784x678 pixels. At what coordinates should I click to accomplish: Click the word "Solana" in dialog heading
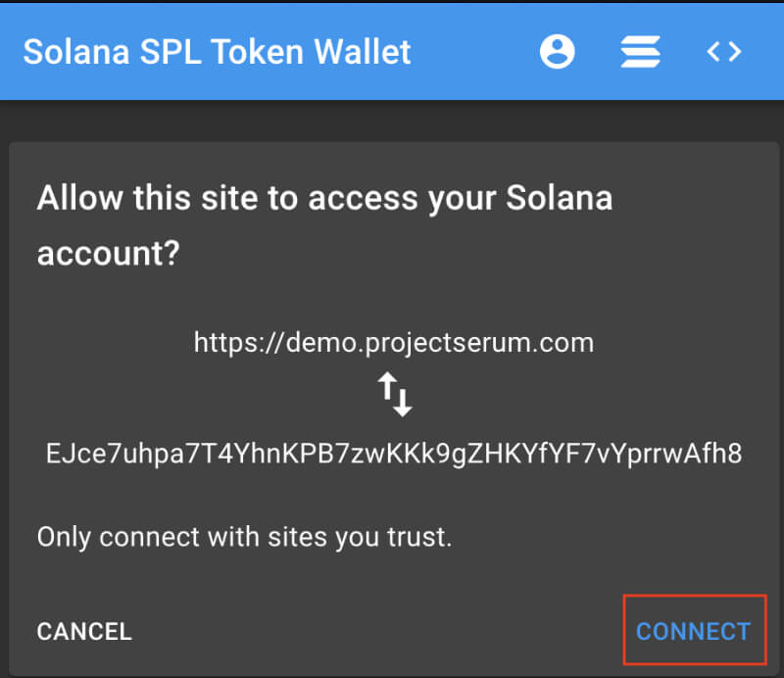point(559,198)
